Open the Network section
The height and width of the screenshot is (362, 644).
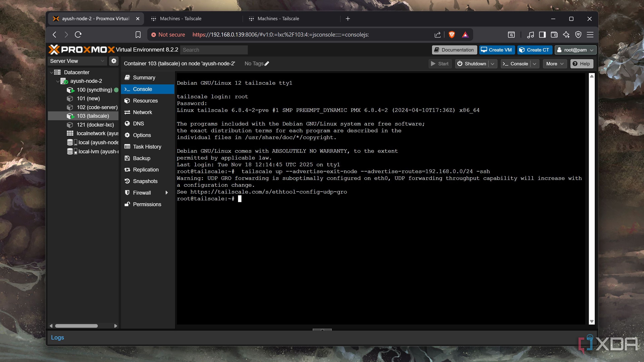148,112
